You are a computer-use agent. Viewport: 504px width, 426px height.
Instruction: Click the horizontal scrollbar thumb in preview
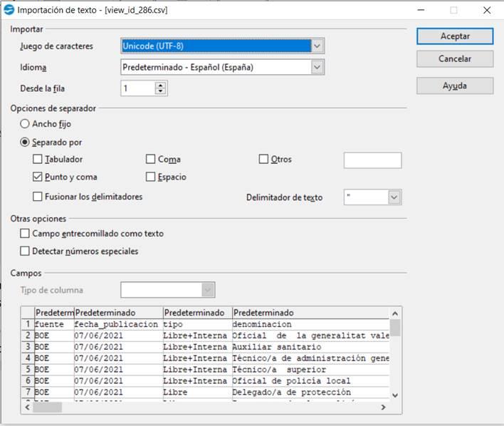(47, 407)
